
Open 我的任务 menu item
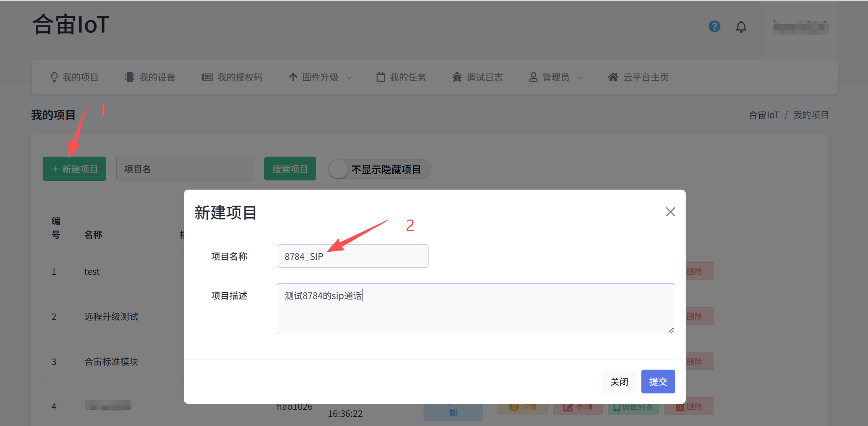click(x=401, y=77)
